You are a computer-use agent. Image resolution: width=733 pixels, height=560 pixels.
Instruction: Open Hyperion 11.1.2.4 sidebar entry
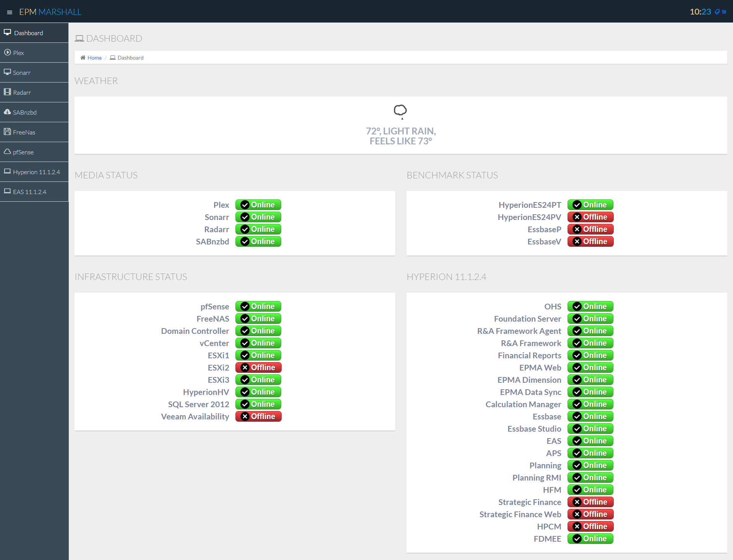(34, 172)
